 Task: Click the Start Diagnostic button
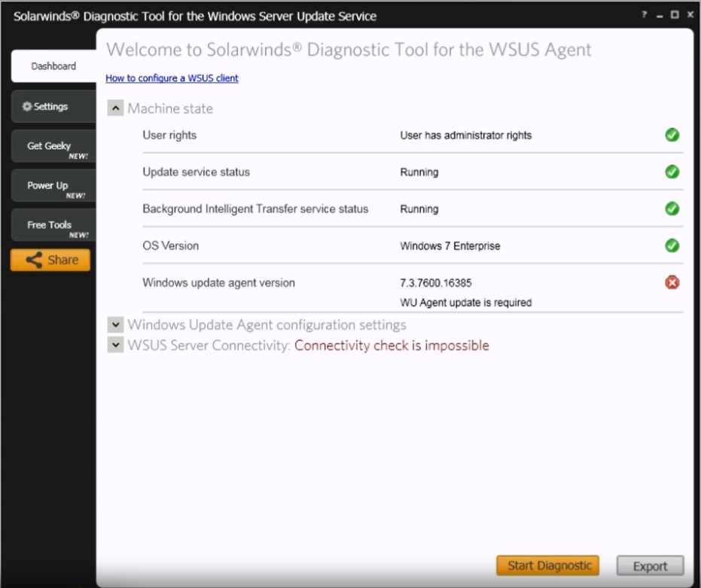[x=547, y=565]
